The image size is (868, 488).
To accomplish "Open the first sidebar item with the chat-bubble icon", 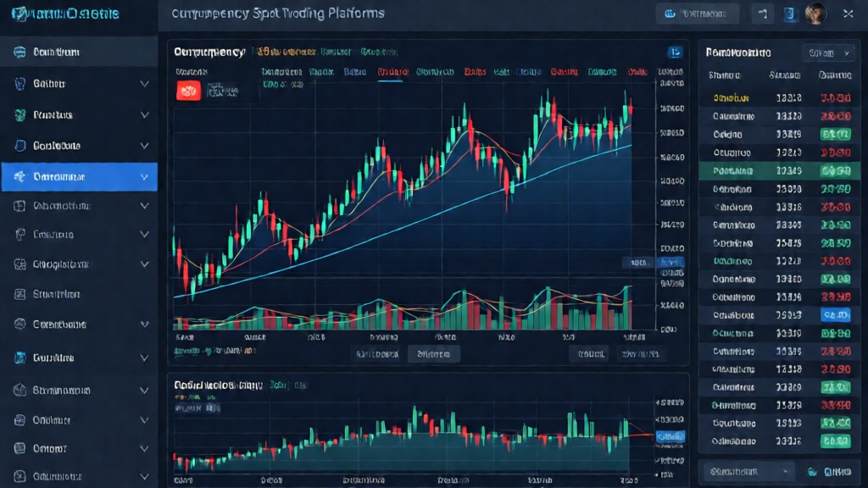I will 79,52.
